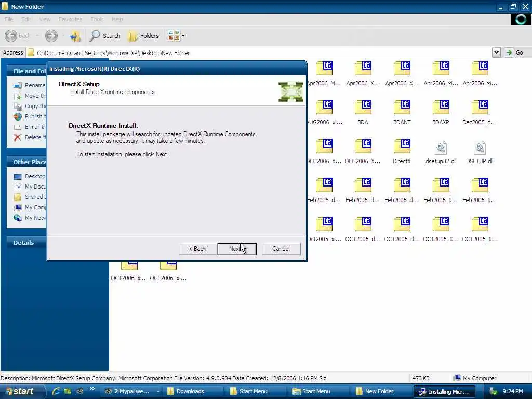This screenshot has width=532, height=399.
Task: Click Rename this file task link
Action: (30, 85)
